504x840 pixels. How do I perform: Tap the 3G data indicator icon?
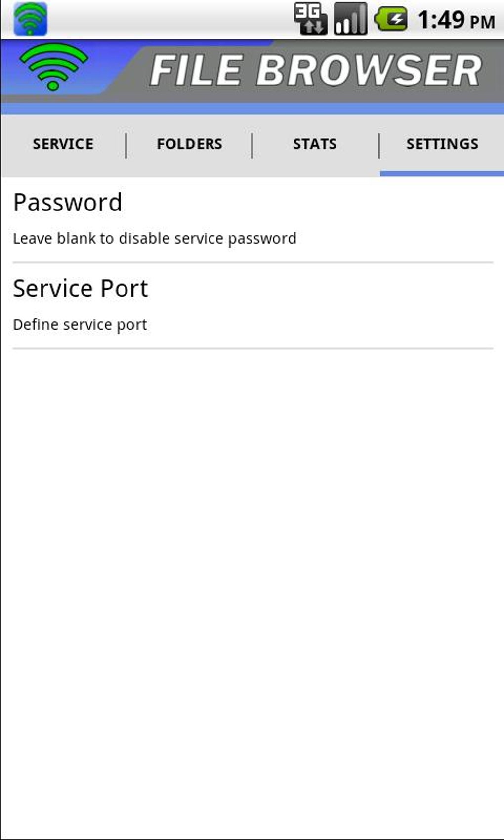click(x=310, y=19)
